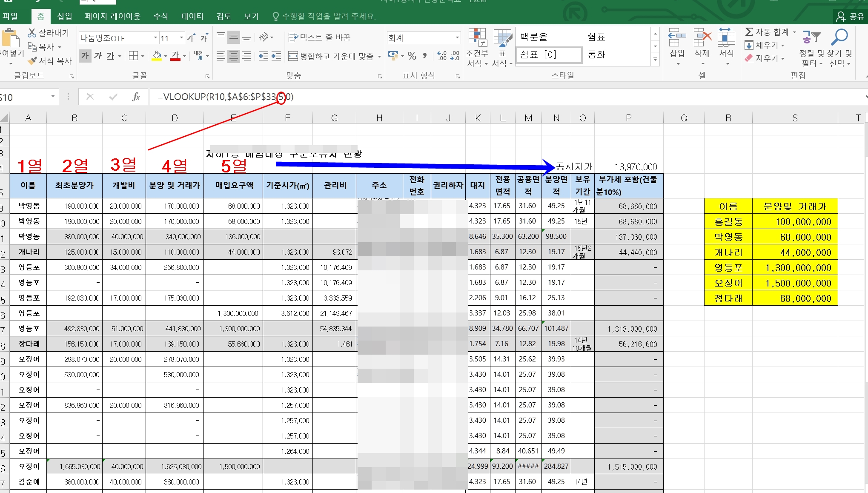This screenshot has height=493, width=868.
Task: Toggle Merge and Center (병합하고 가운데 맞춤)
Action: click(x=331, y=56)
